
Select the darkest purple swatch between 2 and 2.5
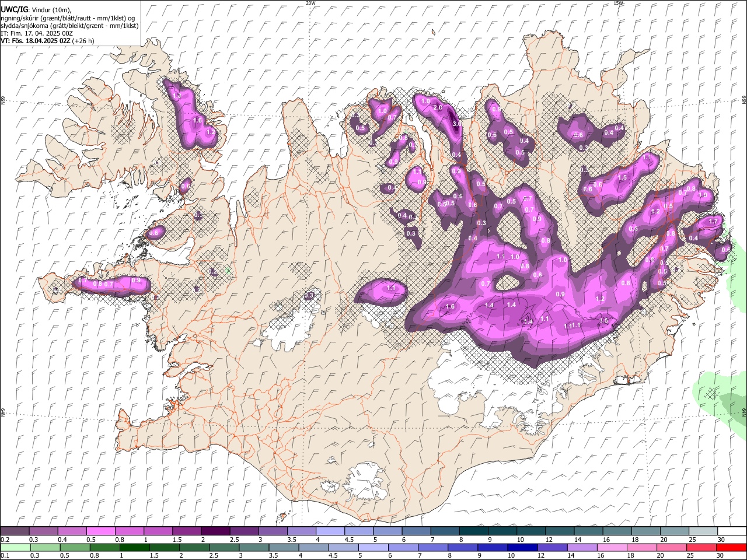coord(215,531)
